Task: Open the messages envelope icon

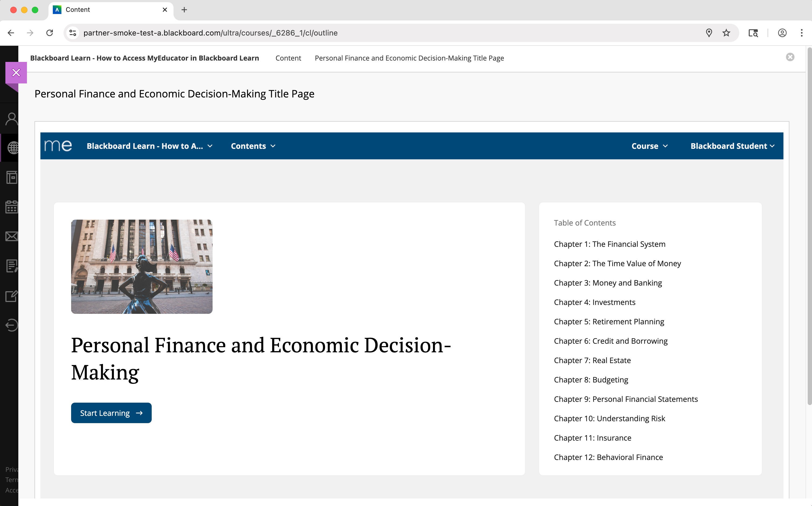Action: tap(12, 237)
